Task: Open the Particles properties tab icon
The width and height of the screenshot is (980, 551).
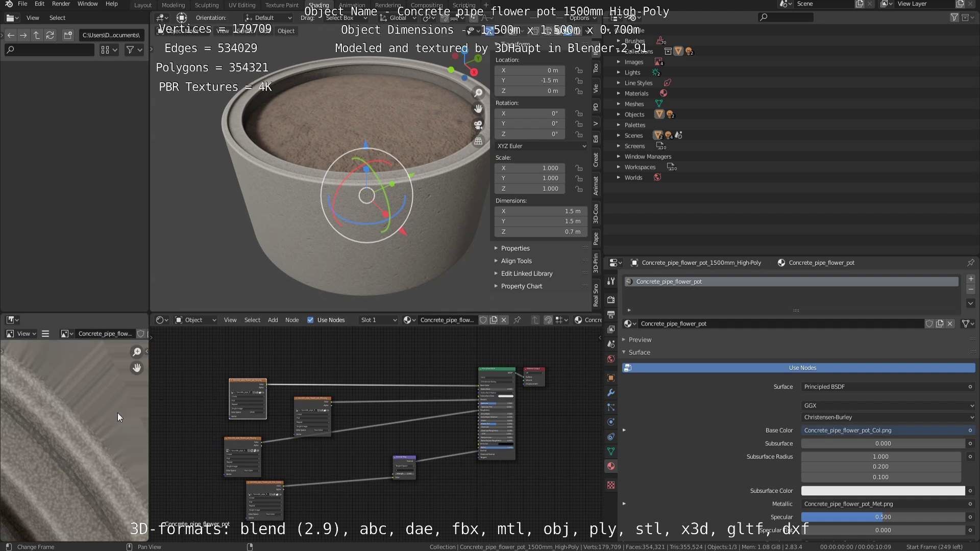Action: [x=611, y=407]
